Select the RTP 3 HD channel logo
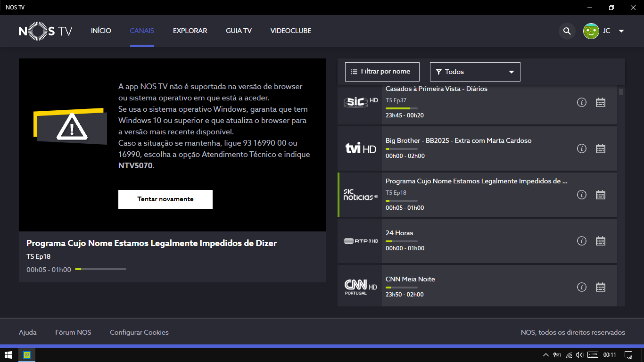Screen dimensions: 644x362 pos(361,241)
